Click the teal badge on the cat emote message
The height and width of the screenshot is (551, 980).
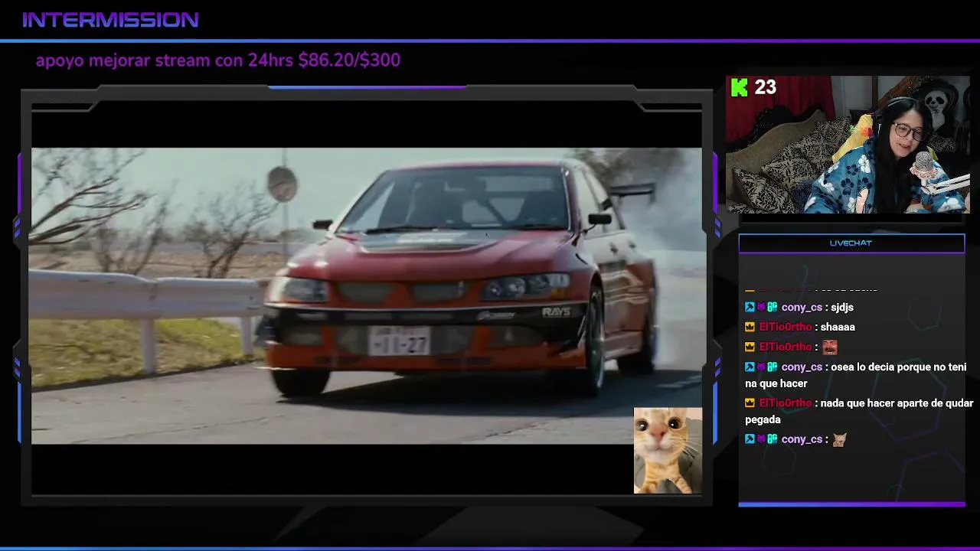tap(773, 439)
